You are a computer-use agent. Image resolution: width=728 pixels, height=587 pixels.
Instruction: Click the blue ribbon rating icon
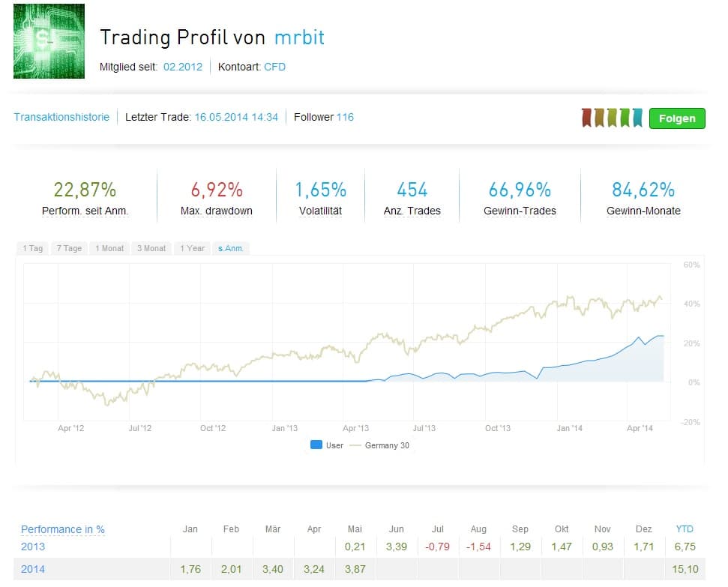(x=637, y=118)
